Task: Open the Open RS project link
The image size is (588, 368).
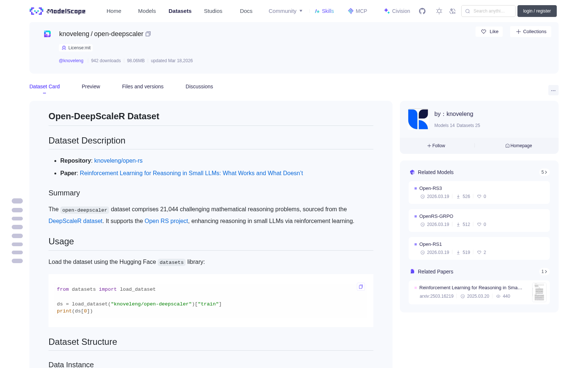Action: pyautogui.click(x=166, y=221)
